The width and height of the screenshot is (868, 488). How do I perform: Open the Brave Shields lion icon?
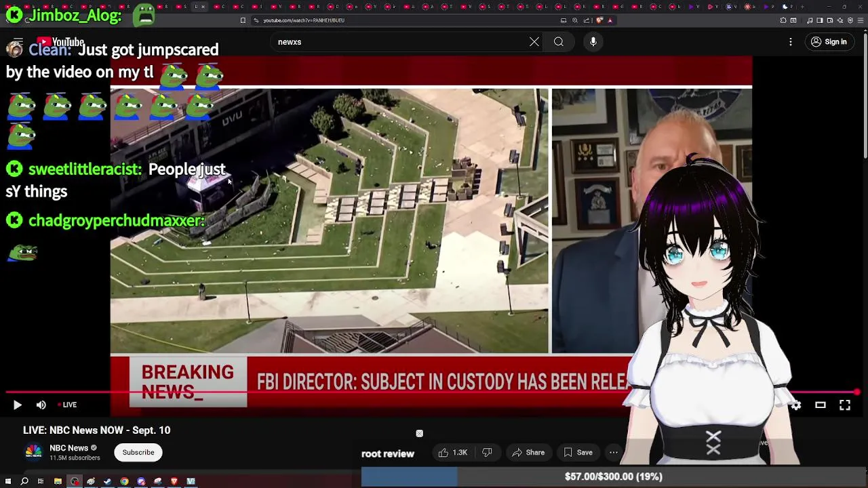599,20
